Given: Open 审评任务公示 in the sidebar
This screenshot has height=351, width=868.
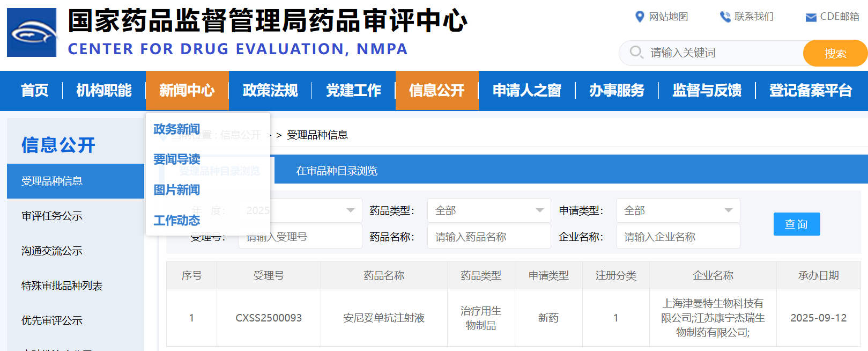Looking at the screenshot, I should pos(52,216).
